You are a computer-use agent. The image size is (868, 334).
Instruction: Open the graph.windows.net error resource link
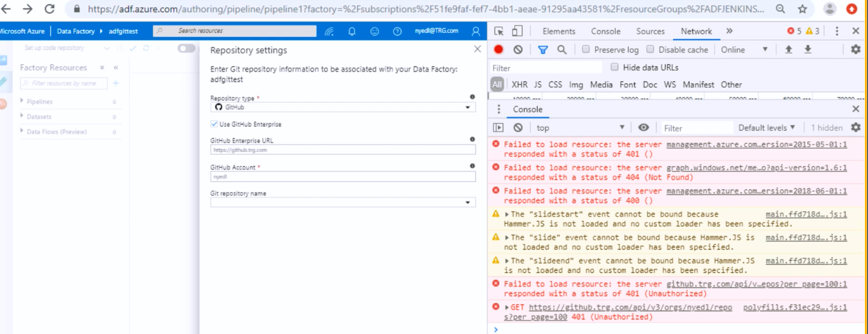pos(756,168)
